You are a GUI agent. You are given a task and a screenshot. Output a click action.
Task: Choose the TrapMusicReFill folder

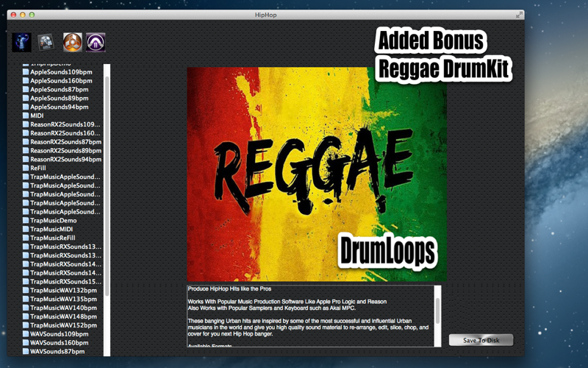pyautogui.click(x=49, y=238)
